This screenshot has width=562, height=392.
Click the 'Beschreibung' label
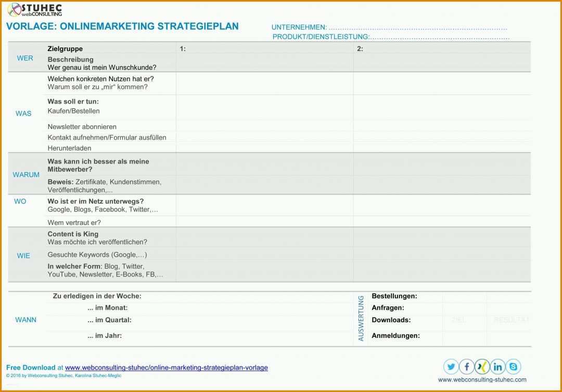[x=70, y=59]
